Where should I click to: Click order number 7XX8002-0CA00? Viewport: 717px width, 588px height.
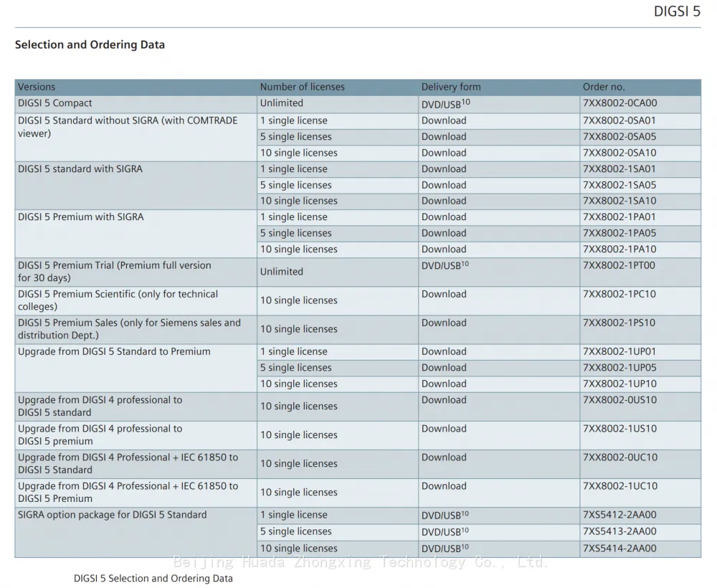click(x=619, y=103)
